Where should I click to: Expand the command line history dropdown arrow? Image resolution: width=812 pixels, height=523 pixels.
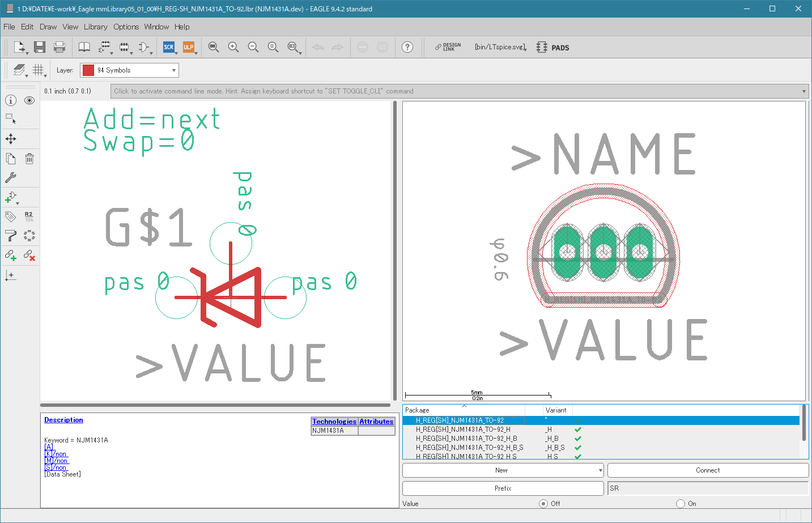pos(804,91)
